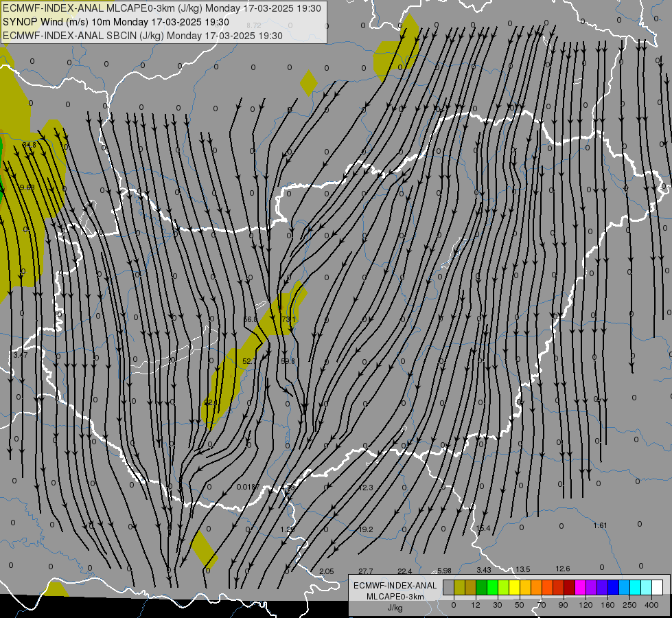The width and height of the screenshot is (672, 618).
Task: Click the J/kg unit label in legend
Action: click(x=395, y=608)
